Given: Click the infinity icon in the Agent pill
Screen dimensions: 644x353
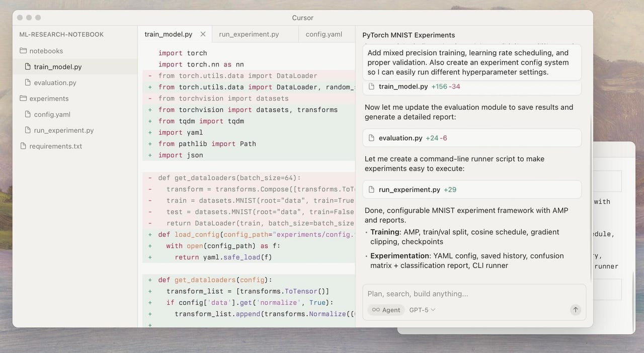Looking at the screenshot, I should coord(376,310).
